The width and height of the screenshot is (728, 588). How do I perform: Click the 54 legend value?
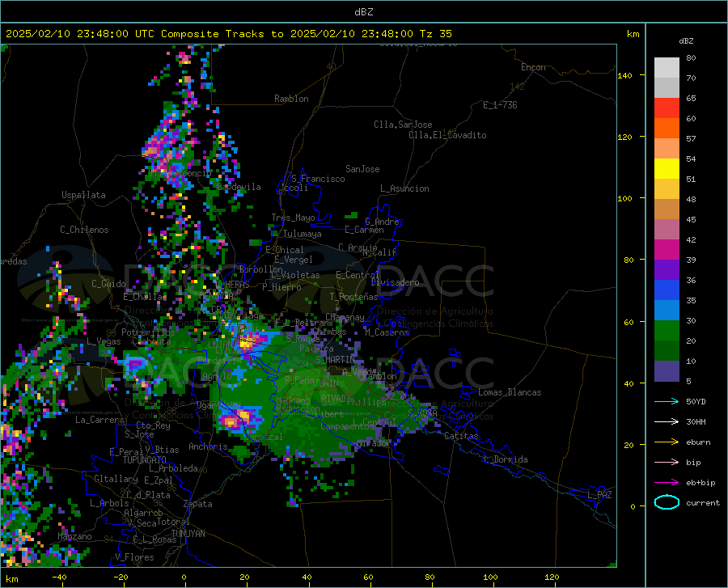[x=691, y=159]
